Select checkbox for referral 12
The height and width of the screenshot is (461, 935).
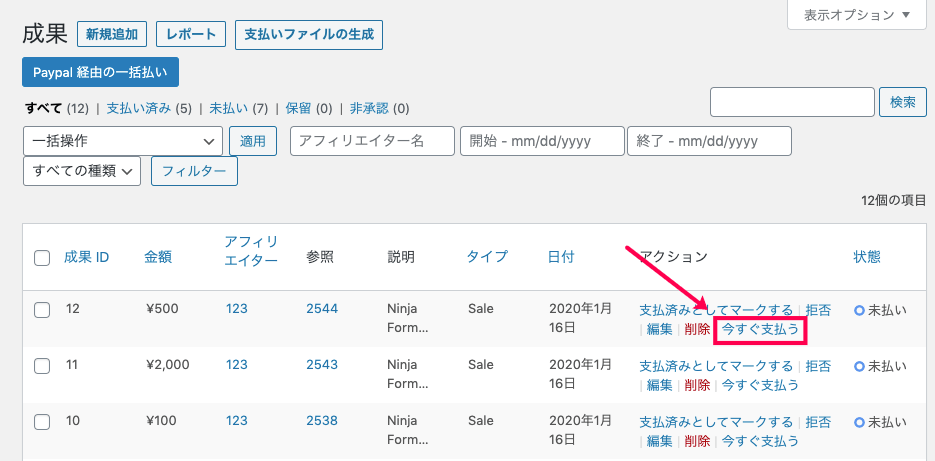pos(42,311)
